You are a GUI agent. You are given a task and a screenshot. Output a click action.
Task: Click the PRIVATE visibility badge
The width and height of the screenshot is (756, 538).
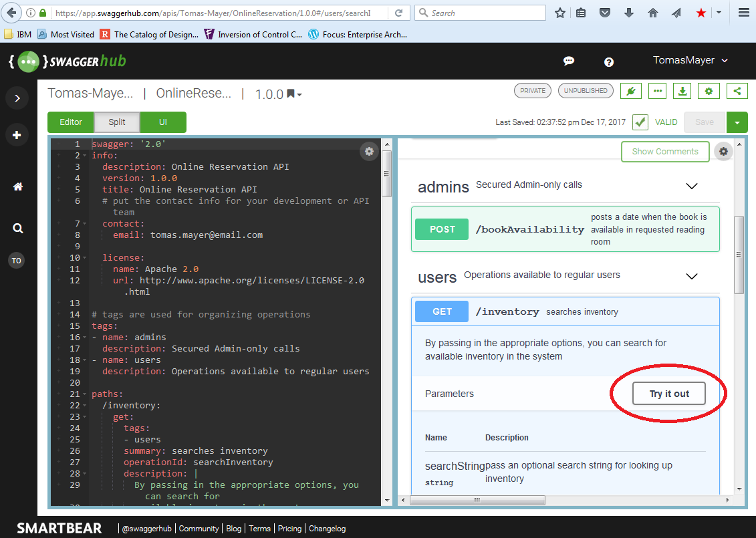pyautogui.click(x=532, y=91)
